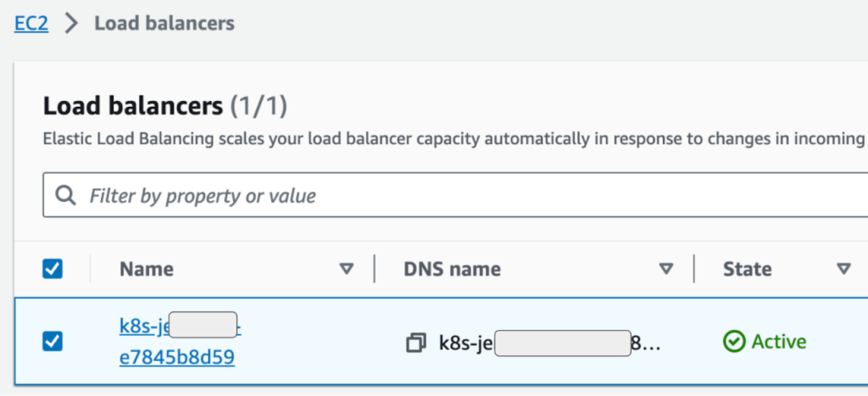The width and height of the screenshot is (868, 396).
Task: Click the Name column header label
Action: pos(147,269)
